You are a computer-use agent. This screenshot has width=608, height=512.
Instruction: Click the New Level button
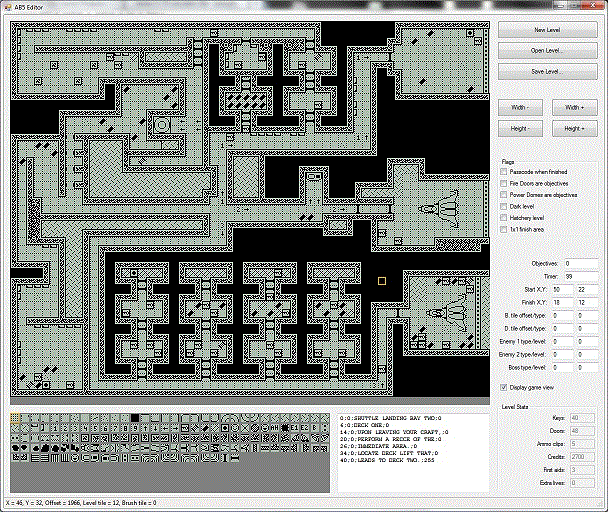coord(548,30)
